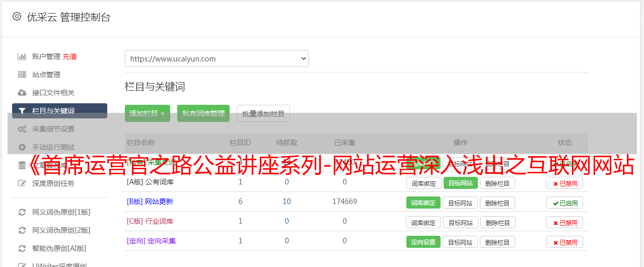Click 删除栏目 in the 网站更新 row
This screenshot has height=267, width=644.
[x=497, y=203]
